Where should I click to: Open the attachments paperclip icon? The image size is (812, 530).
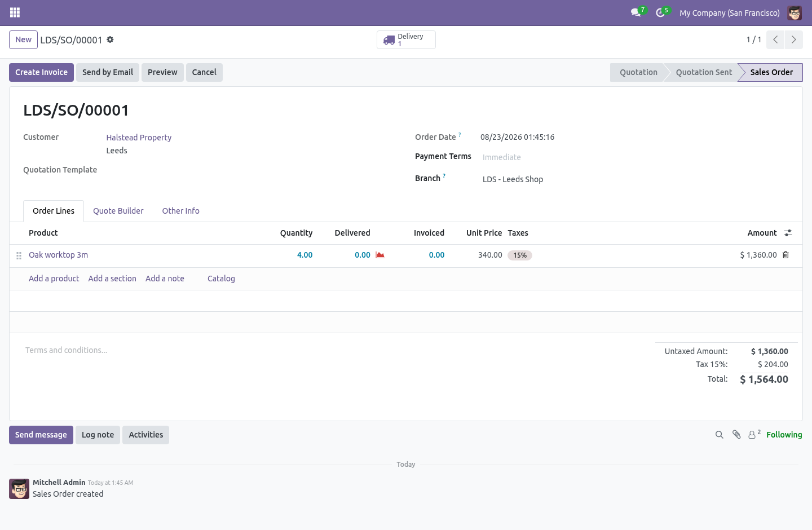coord(736,435)
